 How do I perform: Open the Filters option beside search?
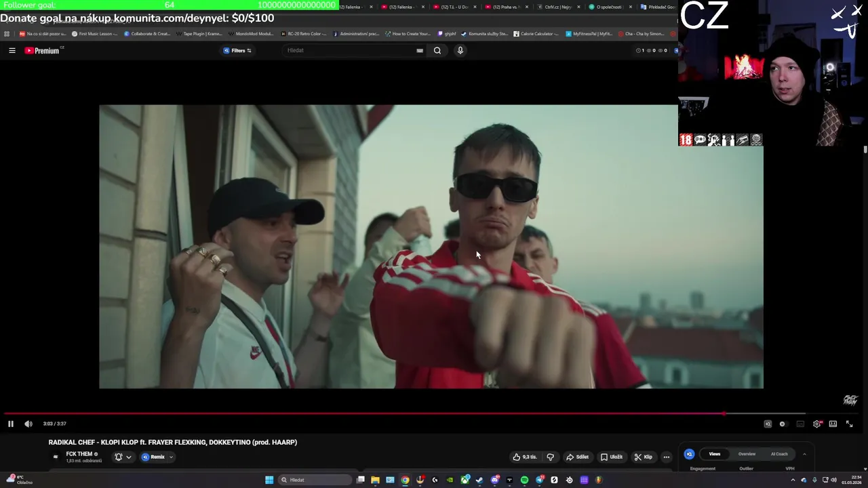[237, 50]
